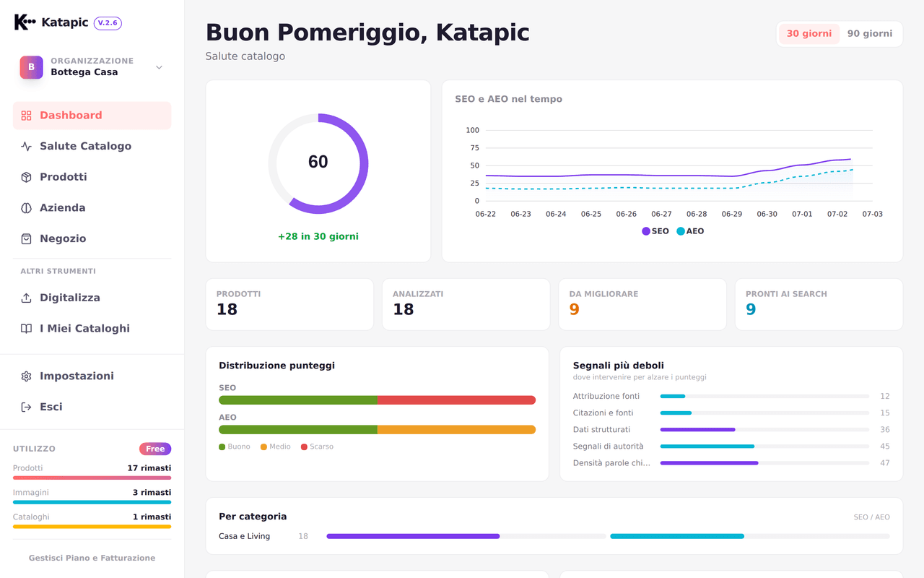
Task: Click the Dashboard grid icon
Action: coord(27,116)
